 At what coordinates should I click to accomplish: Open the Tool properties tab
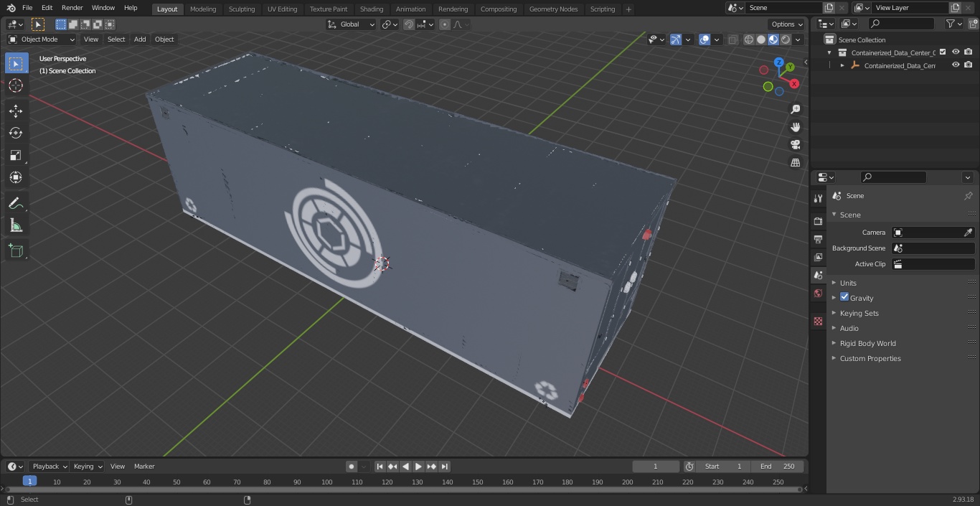click(818, 199)
